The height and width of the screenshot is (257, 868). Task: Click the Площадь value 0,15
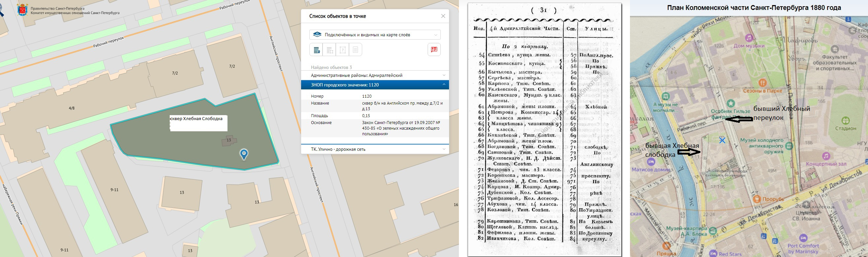pos(366,116)
